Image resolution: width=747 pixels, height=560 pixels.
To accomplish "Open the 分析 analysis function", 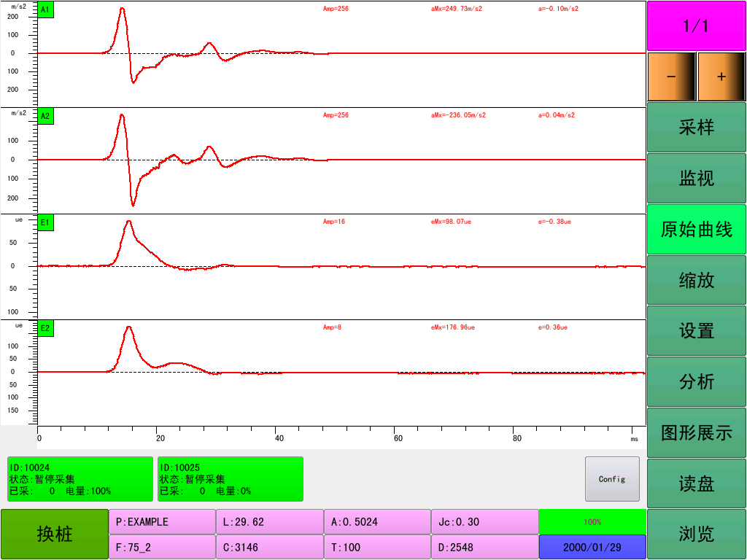I will point(697,381).
